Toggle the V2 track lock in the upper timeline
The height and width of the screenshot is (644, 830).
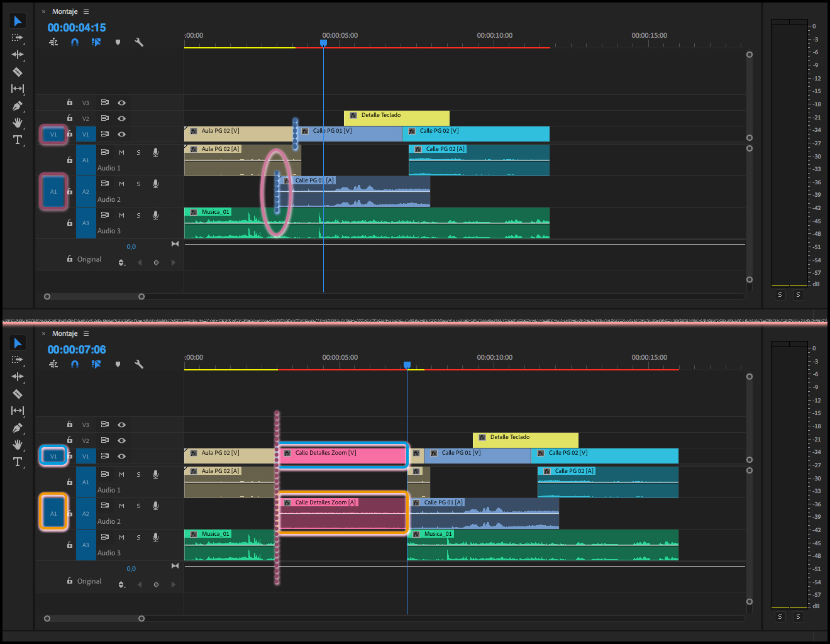(x=70, y=118)
